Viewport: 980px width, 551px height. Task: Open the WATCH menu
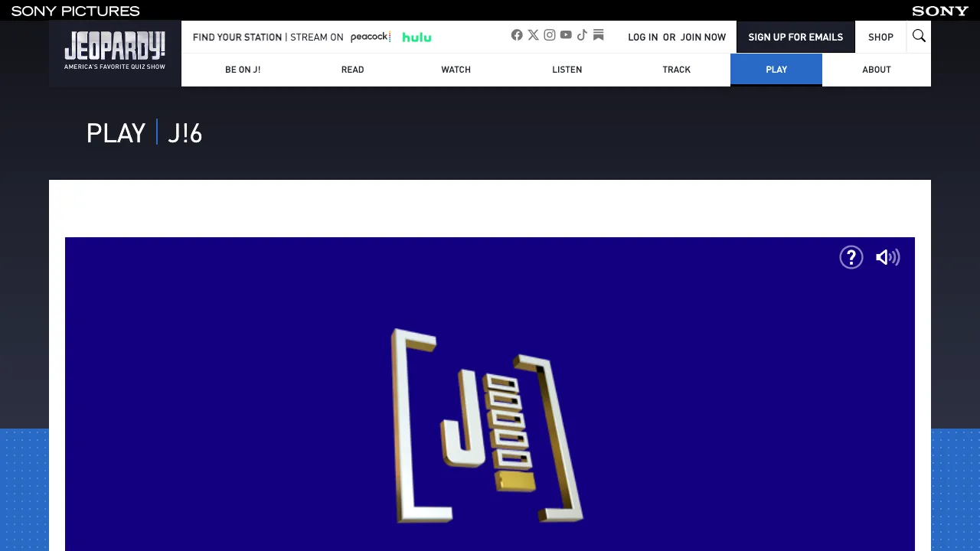(456, 70)
